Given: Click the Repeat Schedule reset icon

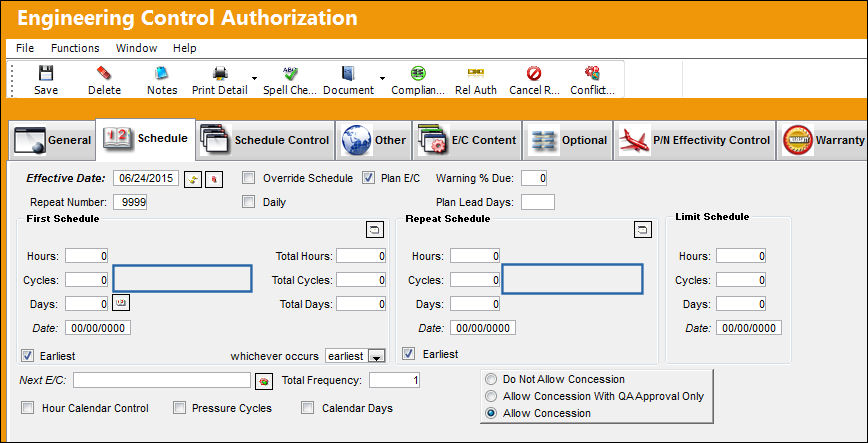Looking at the screenshot, I should click(643, 229).
